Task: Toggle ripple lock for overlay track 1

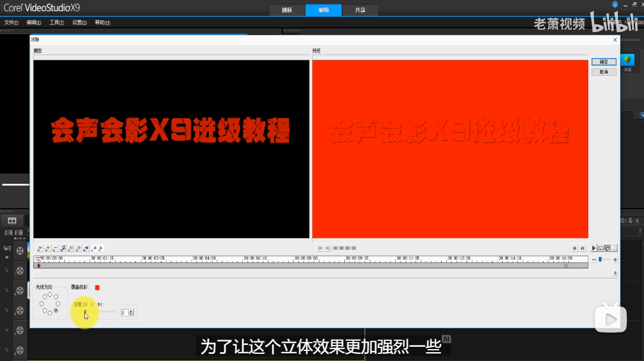Action: 7,270
